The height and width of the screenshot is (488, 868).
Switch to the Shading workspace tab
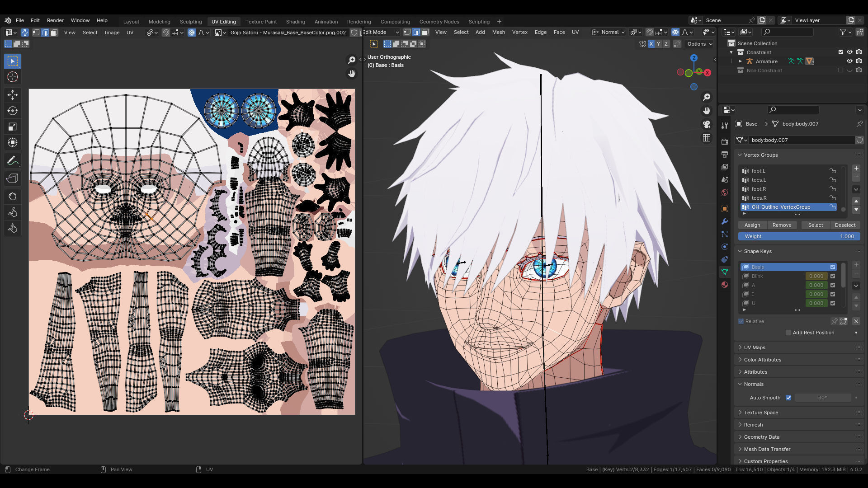(295, 21)
